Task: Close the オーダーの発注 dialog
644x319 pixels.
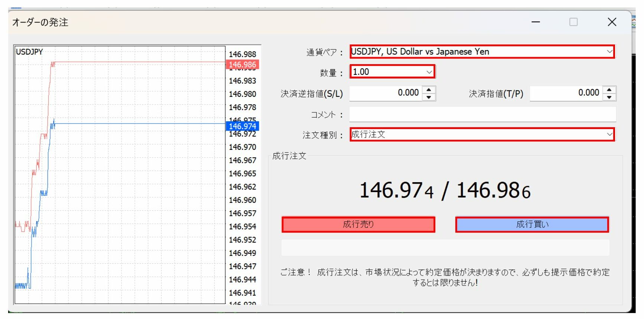Action: click(x=612, y=22)
